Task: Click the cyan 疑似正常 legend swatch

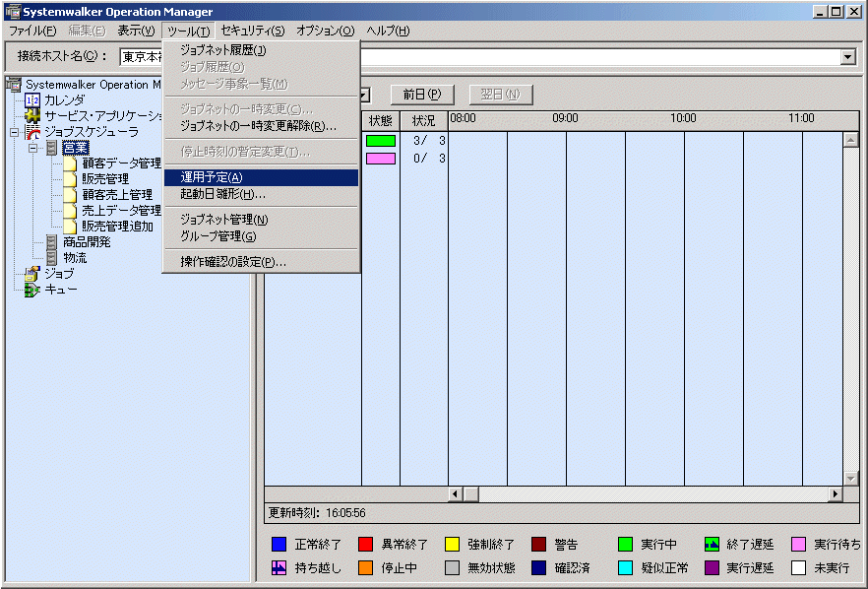Action: click(x=625, y=568)
